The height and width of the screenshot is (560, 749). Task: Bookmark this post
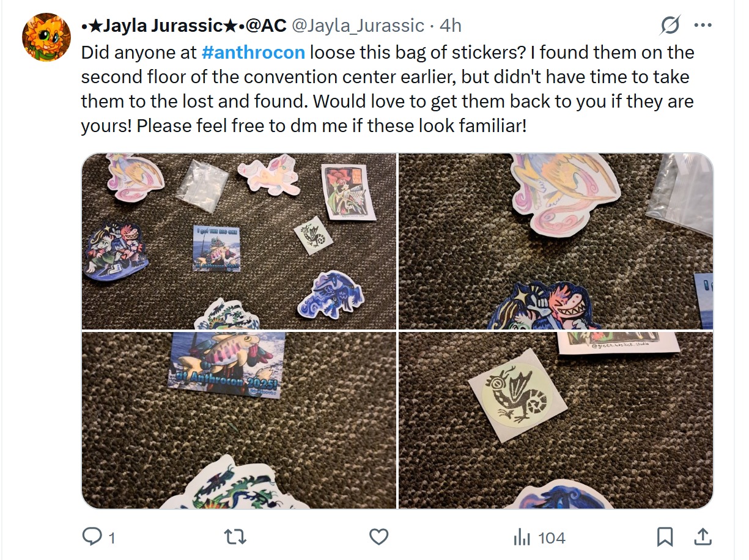point(665,537)
